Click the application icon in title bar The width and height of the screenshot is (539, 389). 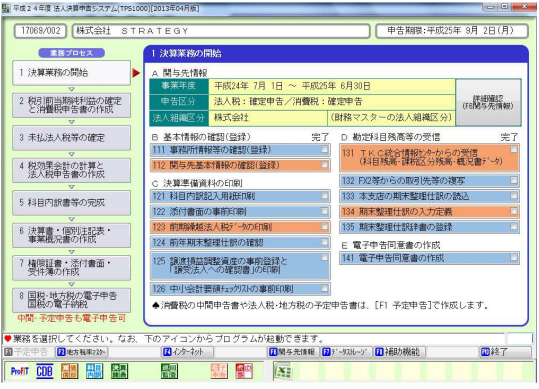click(6, 8)
